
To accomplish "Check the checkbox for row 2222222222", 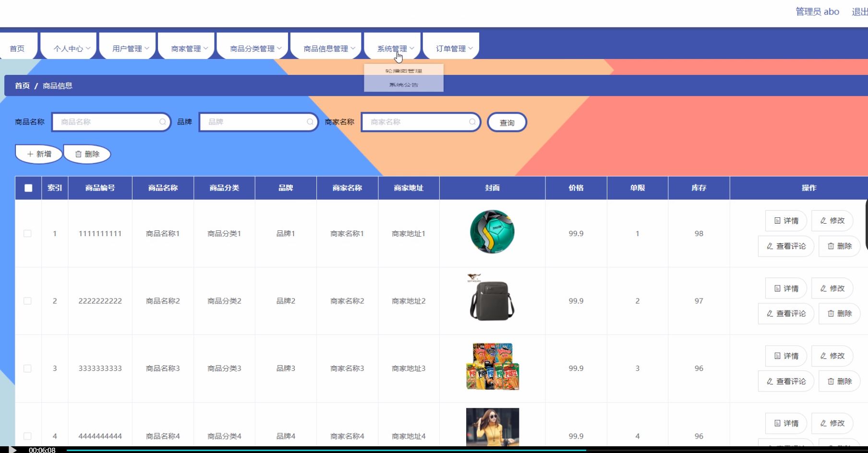I will tap(27, 301).
